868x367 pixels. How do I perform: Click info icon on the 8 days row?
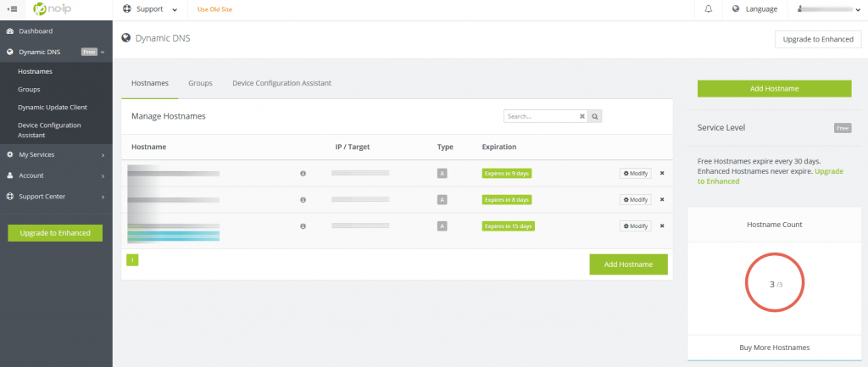click(x=303, y=200)
